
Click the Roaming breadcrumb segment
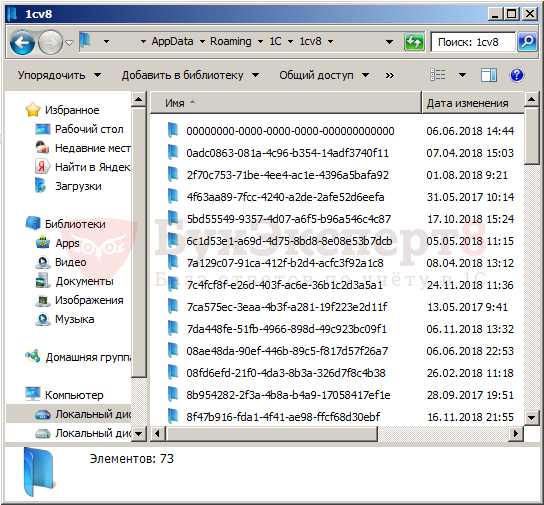[231, 42]
